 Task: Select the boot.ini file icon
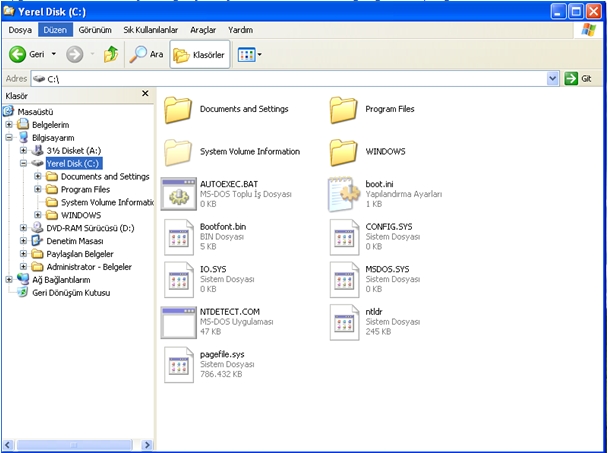(344, 194)
